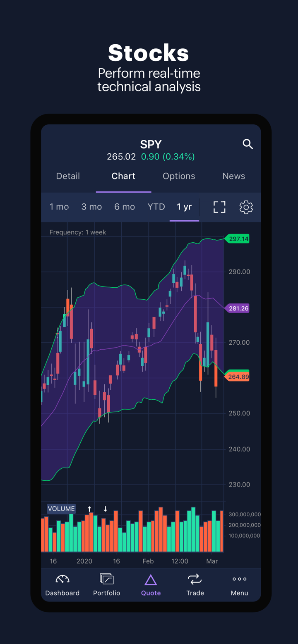This screenshot has height=644, width=298.
Task: Open chart settings gear
Action: (246, 207)
